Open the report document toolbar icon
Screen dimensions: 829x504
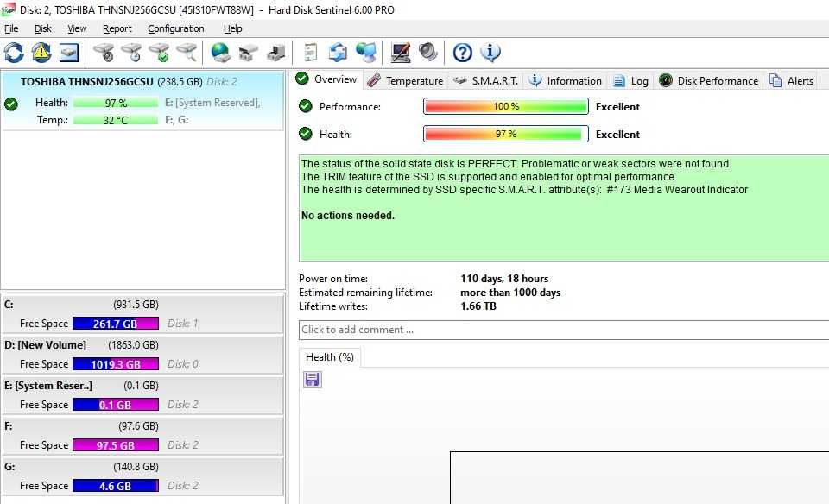[x=311, y=53]
